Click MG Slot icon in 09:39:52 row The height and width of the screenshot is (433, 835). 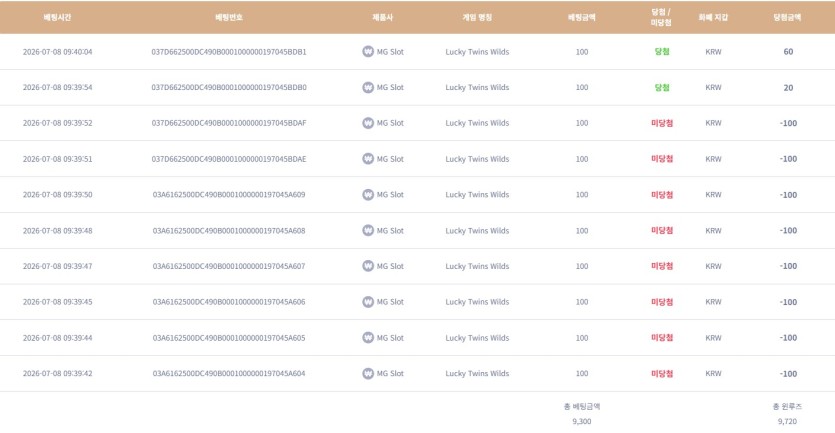(x=368, y=123)
